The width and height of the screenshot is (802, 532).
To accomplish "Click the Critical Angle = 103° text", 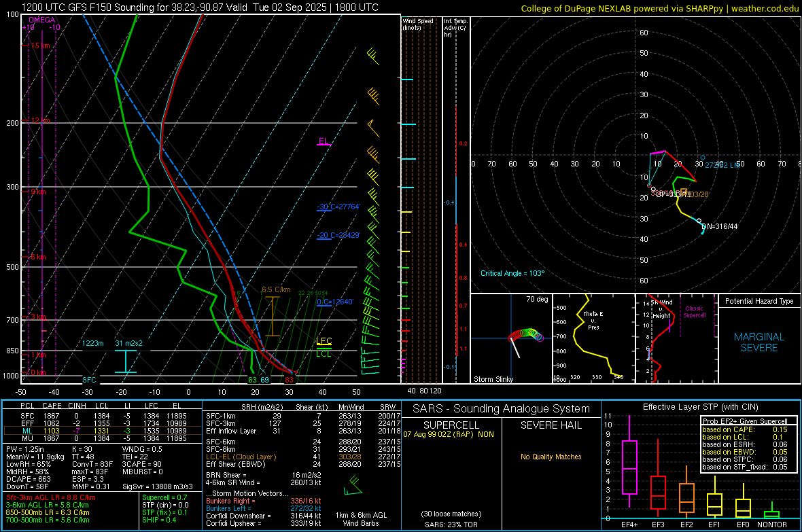I will [x=512, y=273].
